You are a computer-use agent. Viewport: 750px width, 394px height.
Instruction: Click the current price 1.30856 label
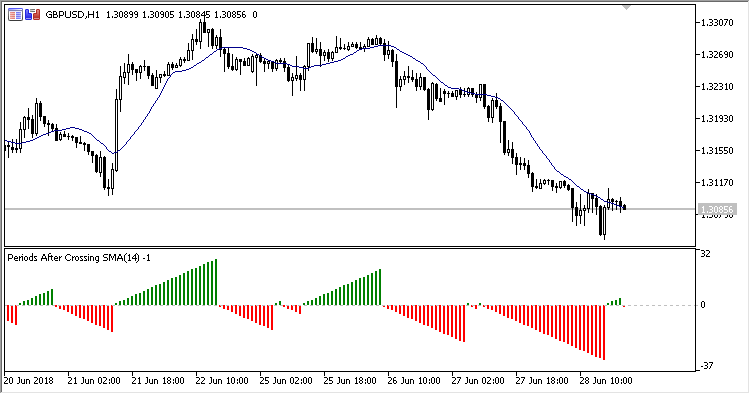[717, 209]
